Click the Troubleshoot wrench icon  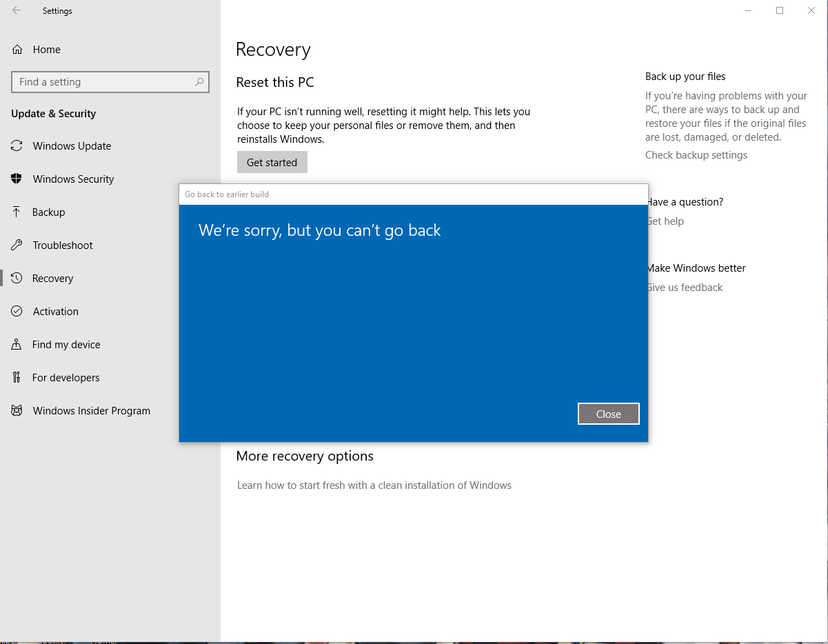coord(17,245)
